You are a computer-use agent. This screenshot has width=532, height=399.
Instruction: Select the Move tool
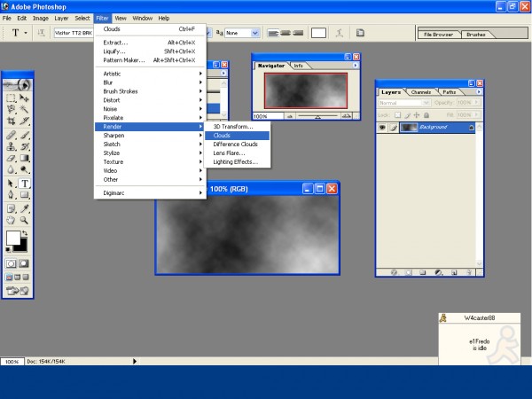[x=24, y=98]
